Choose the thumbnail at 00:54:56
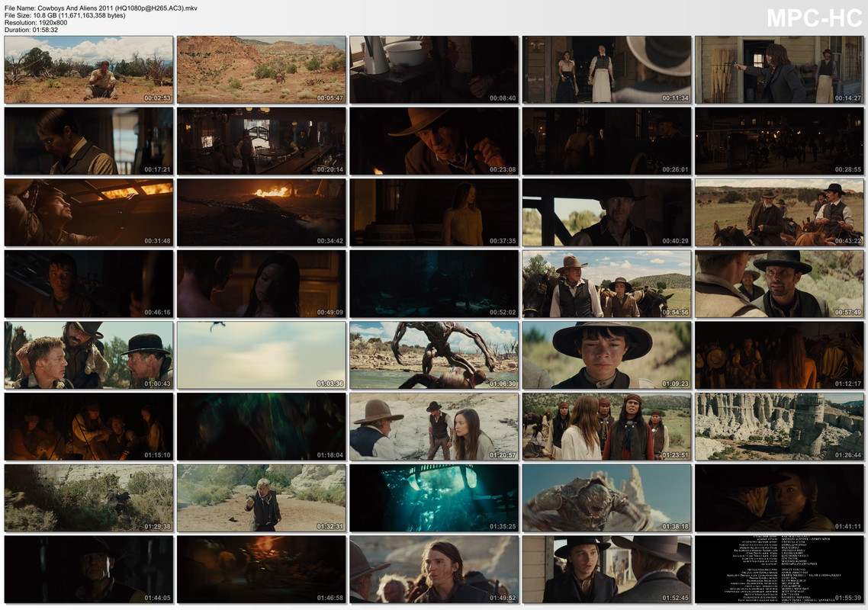Screen dimensions: 868x610 click(606, 284)
